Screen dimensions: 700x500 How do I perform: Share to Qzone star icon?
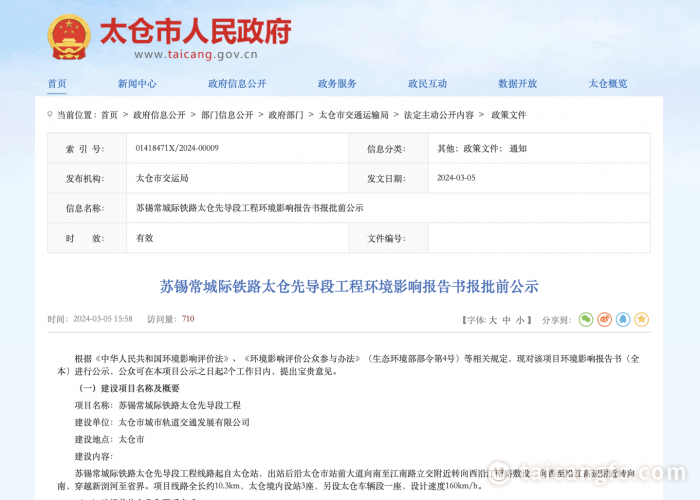642,319
